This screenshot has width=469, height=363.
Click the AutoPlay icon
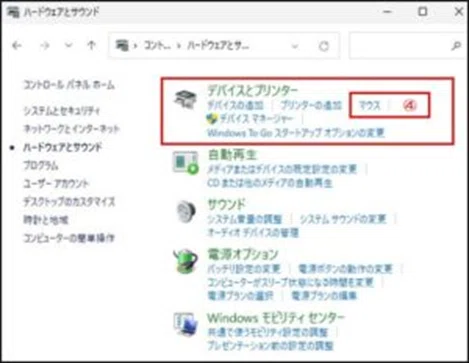coord(185,162)
